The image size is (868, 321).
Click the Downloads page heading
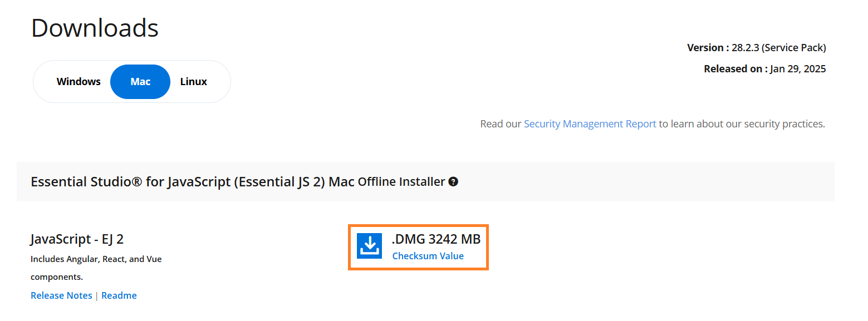click(95, 28)
